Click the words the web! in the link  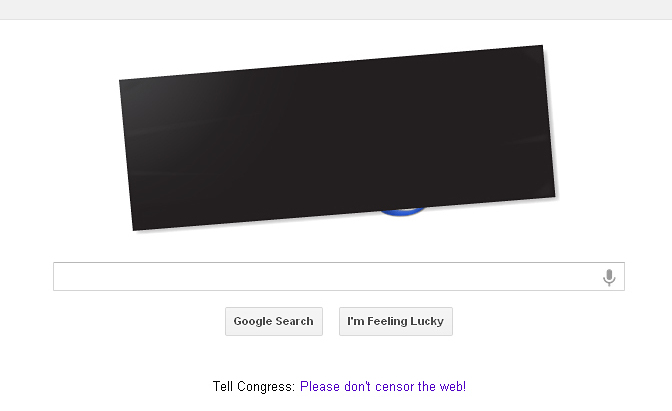click(x=442, y=387)
